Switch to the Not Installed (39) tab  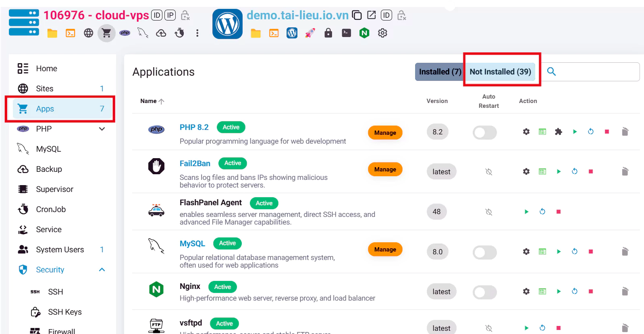click(500, 72)
